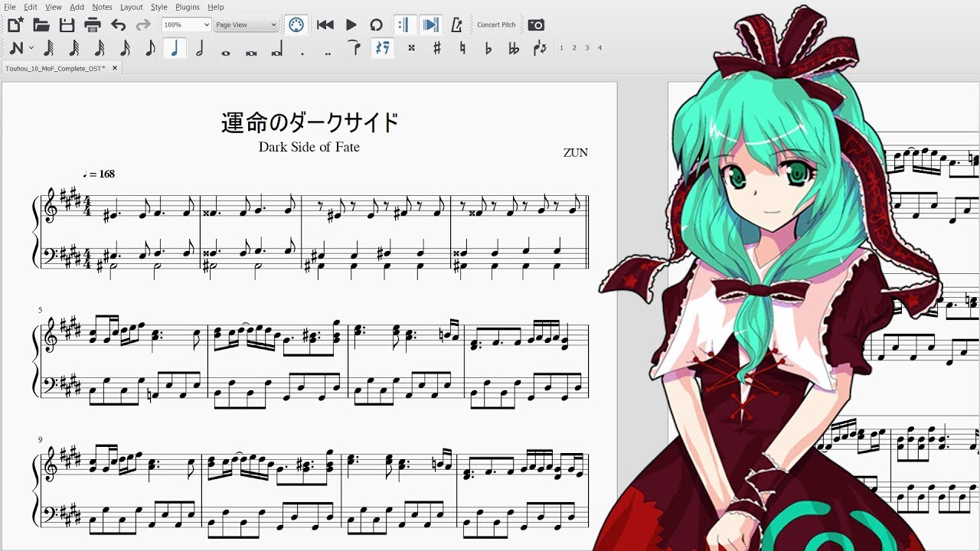Open a score file with the folder icon

coord(41,24)
